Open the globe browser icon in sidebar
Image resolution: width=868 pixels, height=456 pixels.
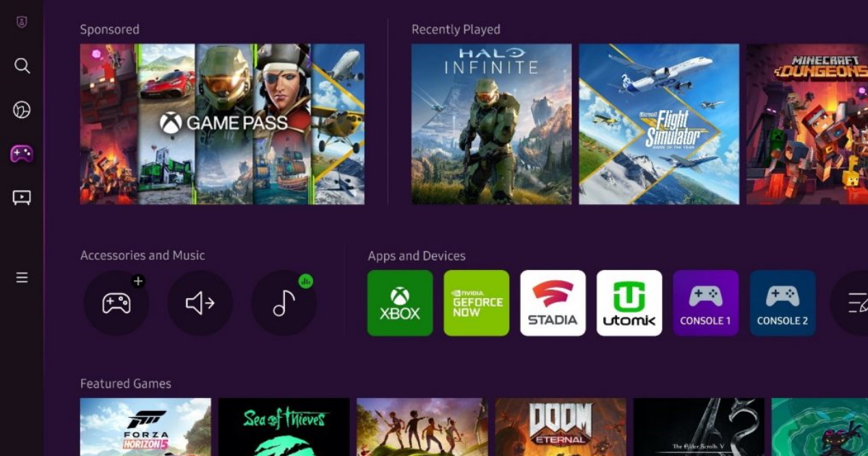tap(22, 109)
